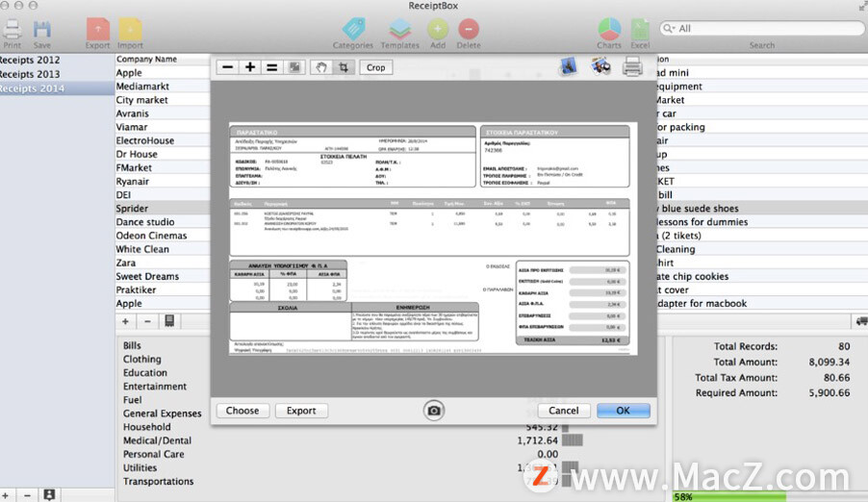Select the DEI row
The image size is (868, 502).
[163, 195]
